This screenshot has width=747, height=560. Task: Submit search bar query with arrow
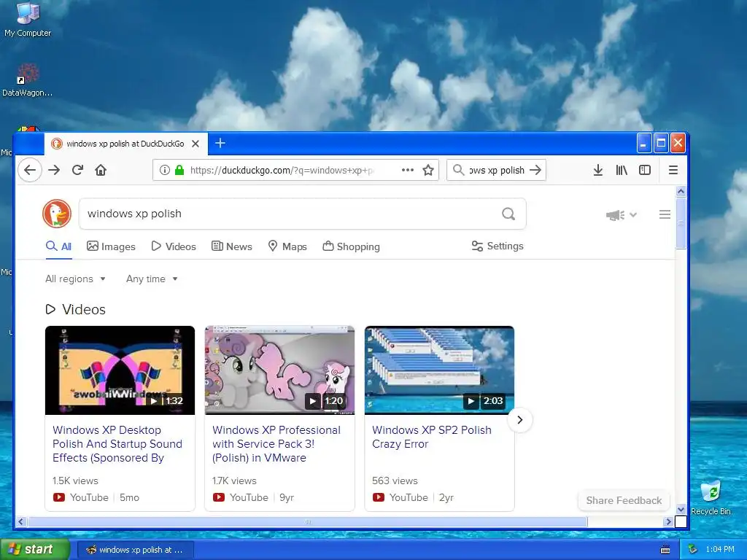click(536, 170)
